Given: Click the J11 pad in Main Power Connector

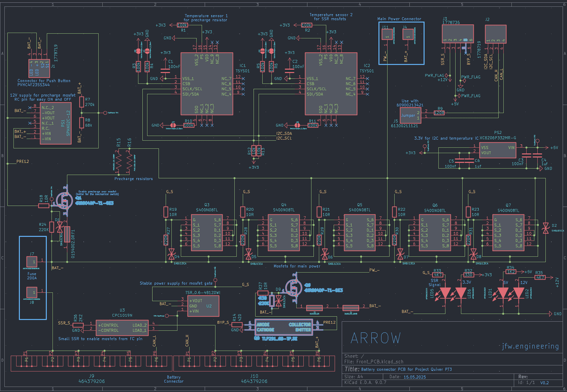Looking at the screenshot, I should [x=387, y=34].
